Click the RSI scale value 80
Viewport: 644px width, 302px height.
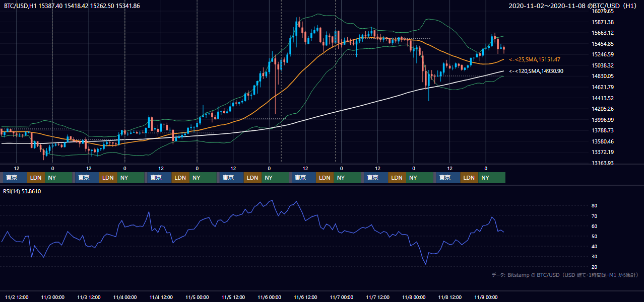(x=595, y=206)
